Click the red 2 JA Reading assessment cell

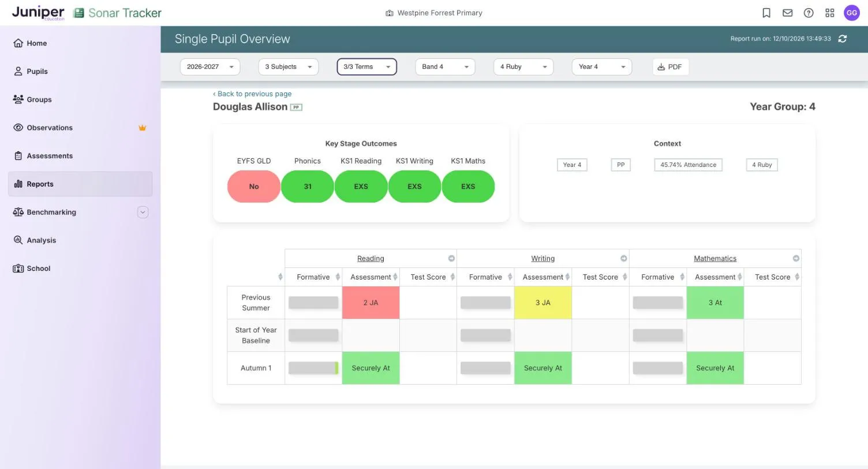[371, 303]
